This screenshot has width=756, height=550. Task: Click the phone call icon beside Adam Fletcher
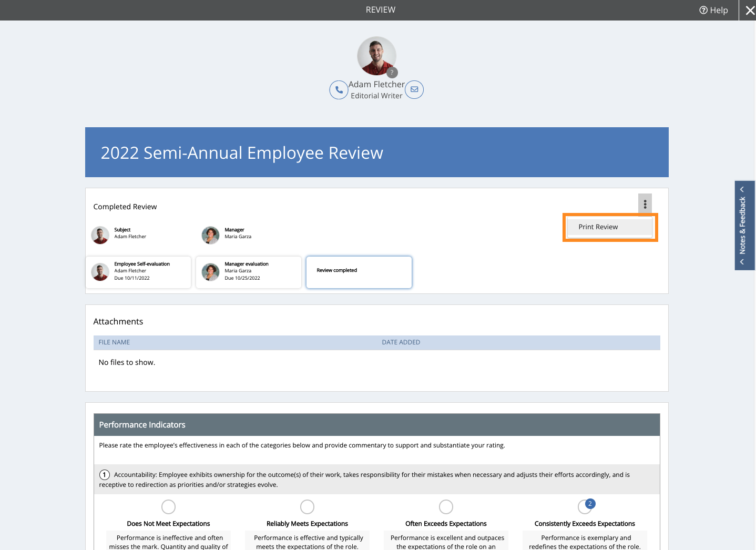tap(339, 90)
